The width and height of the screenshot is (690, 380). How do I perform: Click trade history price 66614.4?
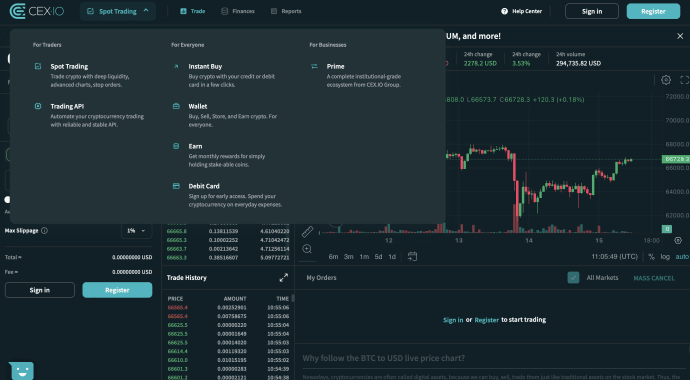pos(177,351)
